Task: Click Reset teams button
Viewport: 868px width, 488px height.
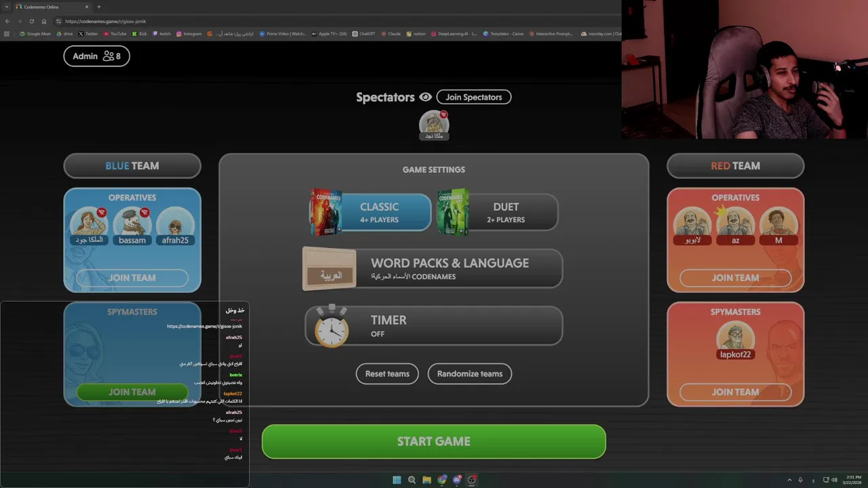Action: tap(387, 373)
